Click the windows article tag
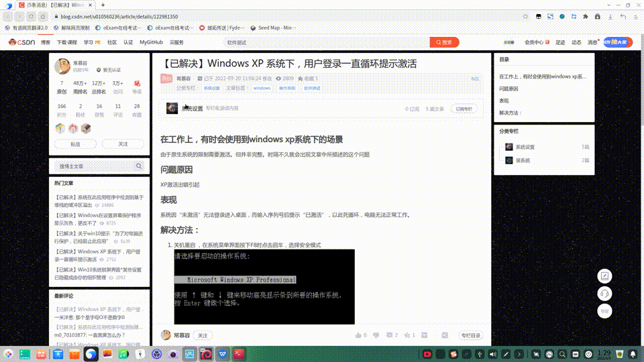644x362 pixels. (262, 88)
